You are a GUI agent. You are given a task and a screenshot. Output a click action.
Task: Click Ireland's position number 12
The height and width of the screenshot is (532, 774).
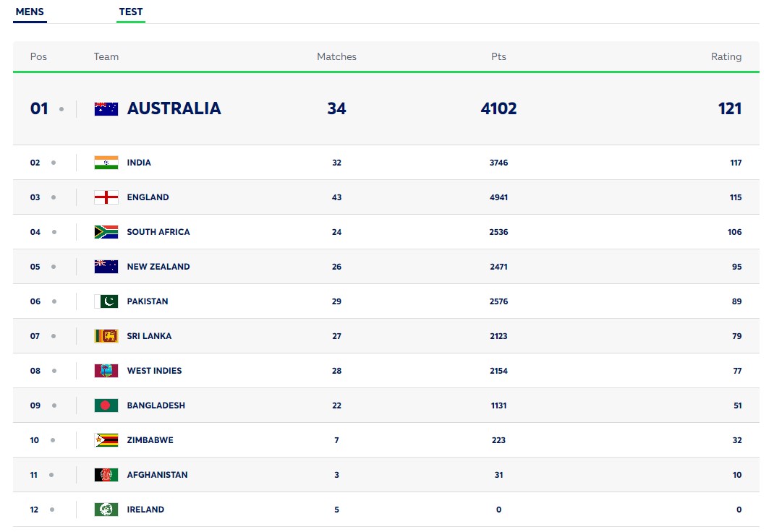coord(34,510)
